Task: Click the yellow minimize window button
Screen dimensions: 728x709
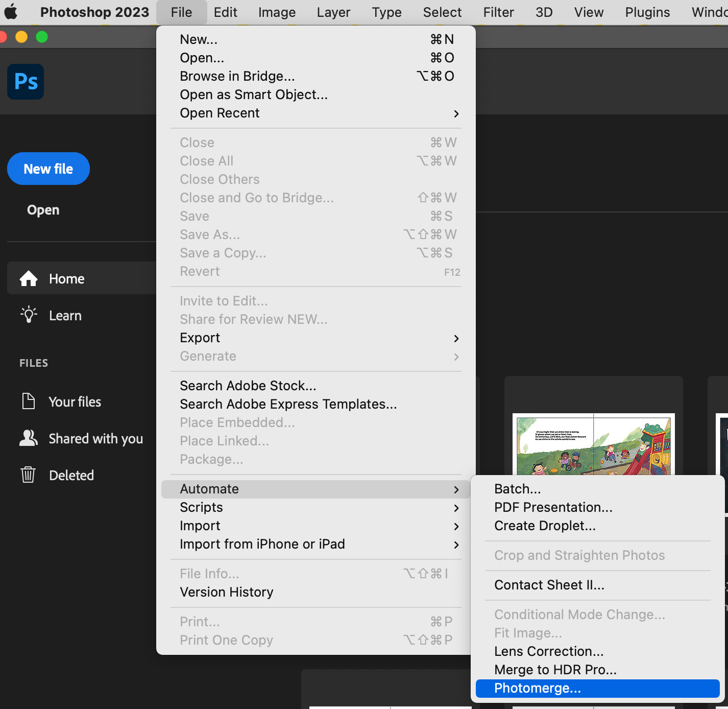Action: 21,37
